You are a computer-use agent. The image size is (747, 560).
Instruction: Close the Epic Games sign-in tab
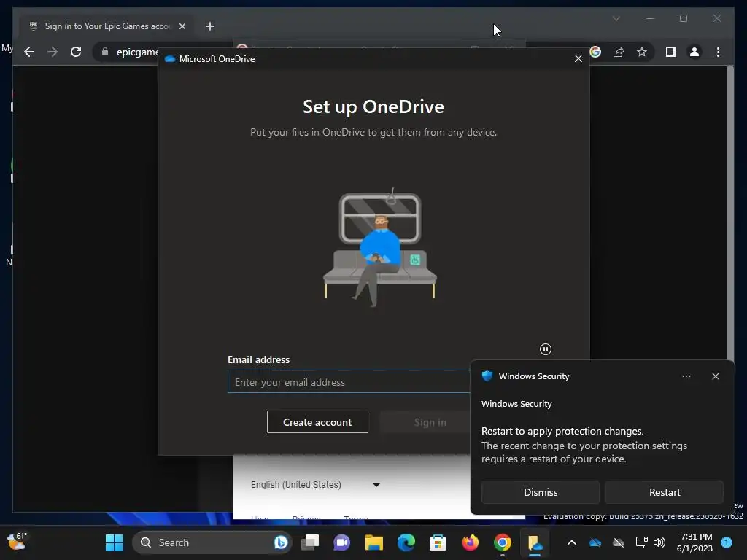[182, 26]
